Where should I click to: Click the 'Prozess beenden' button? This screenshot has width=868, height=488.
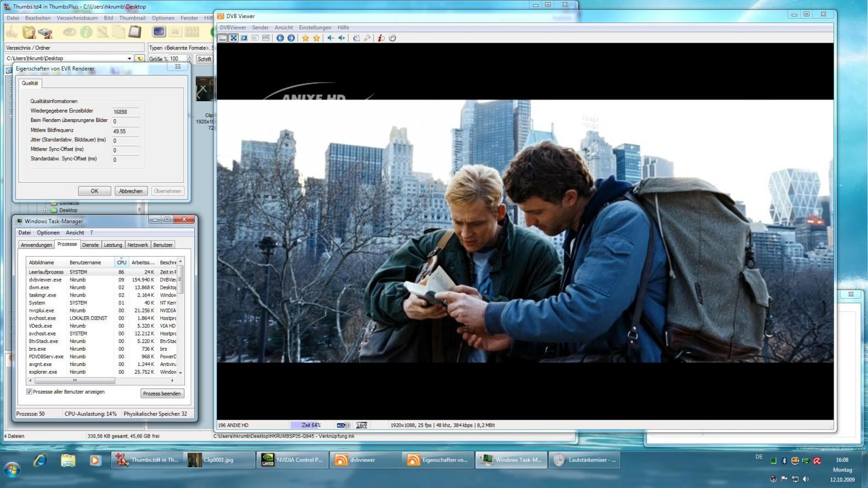(x=162, y=393)
